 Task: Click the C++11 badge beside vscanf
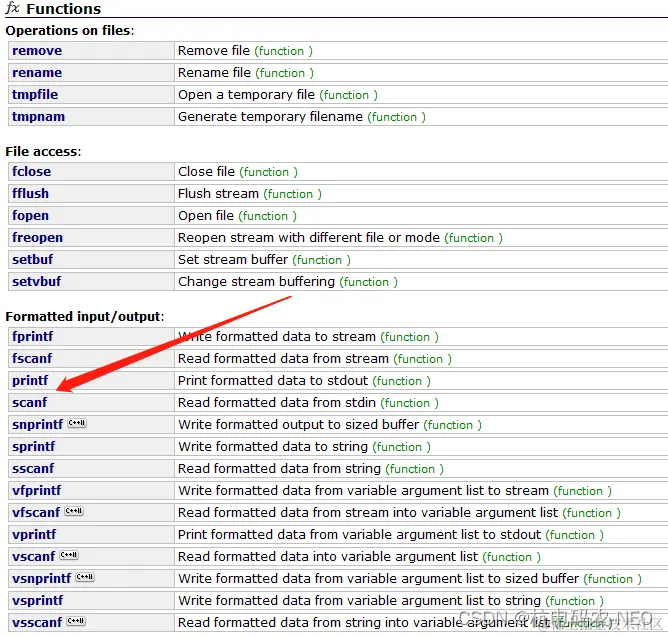click(x=69, y=555)
